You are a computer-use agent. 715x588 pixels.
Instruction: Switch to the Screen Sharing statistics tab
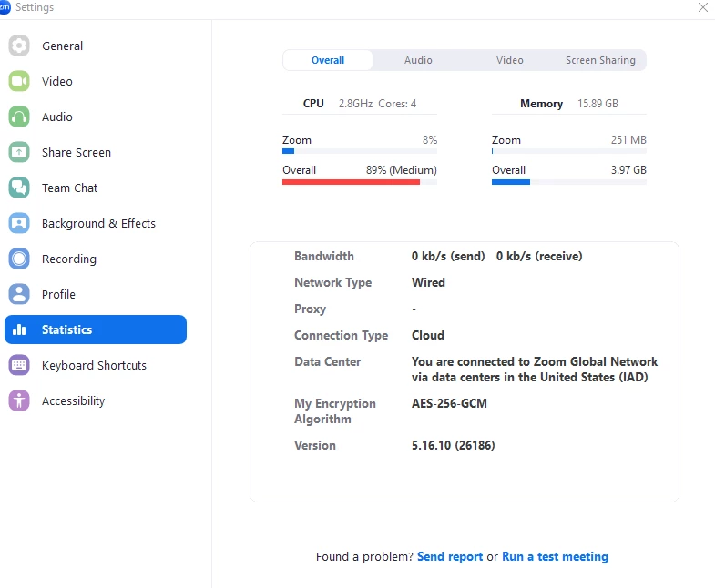point(600,60)
